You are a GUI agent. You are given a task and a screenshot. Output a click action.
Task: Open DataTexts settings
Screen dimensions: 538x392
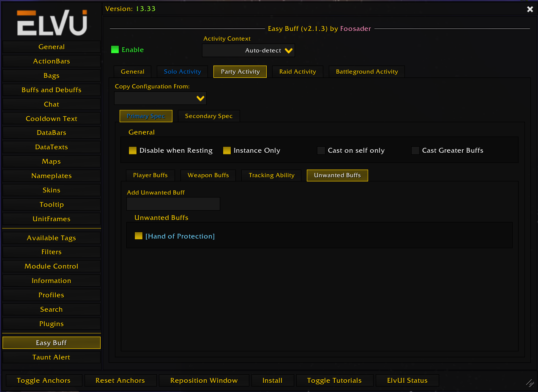pyautogui.click(x=52, y=147)
